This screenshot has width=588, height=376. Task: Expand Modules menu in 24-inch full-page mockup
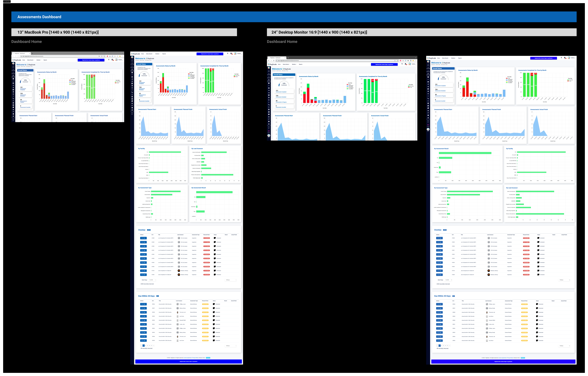click(x=454, y=58)
